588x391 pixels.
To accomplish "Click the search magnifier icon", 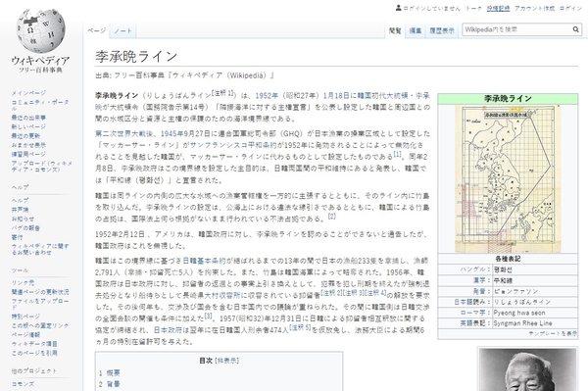I will pos(575,29).
